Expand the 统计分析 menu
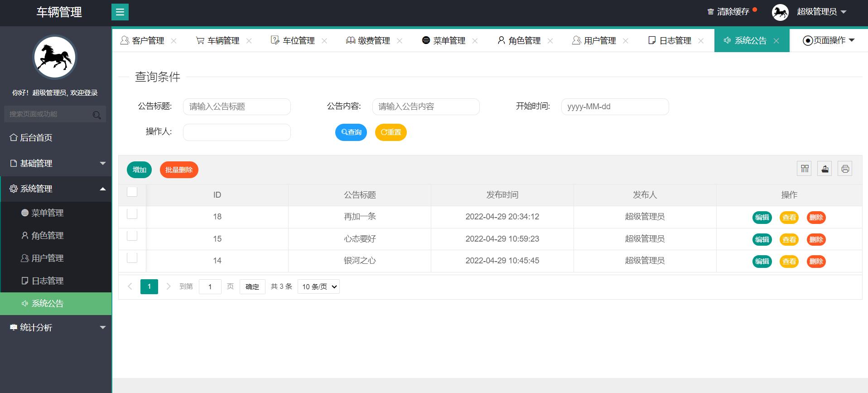Screen dimensions: 868x393 (56, 327)
